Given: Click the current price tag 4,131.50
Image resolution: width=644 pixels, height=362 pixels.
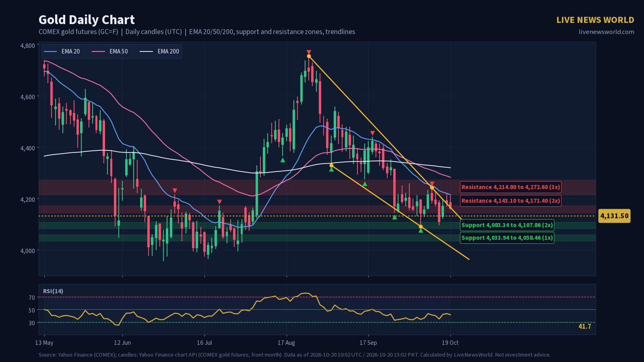Looking at the screenshot, I should pos(614,216).
